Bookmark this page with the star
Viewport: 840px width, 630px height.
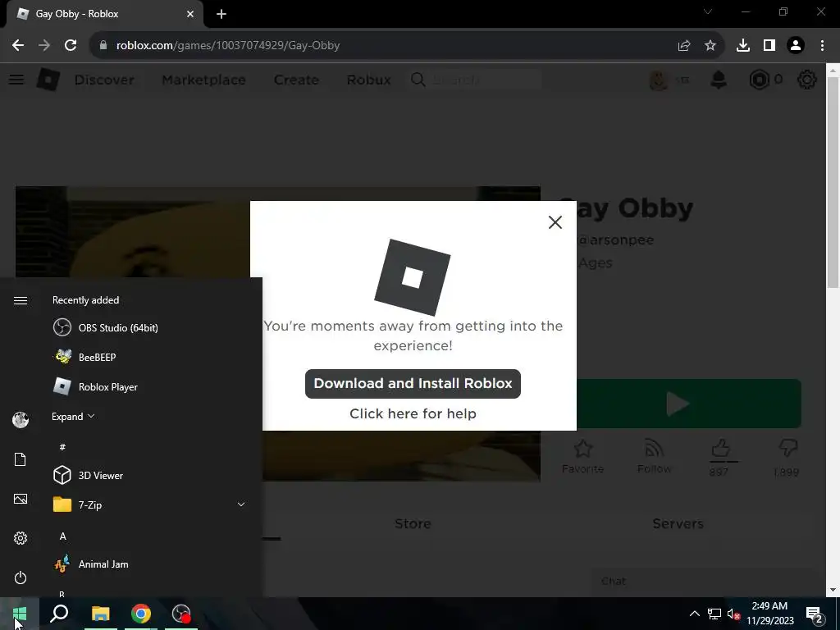point(710,46)
